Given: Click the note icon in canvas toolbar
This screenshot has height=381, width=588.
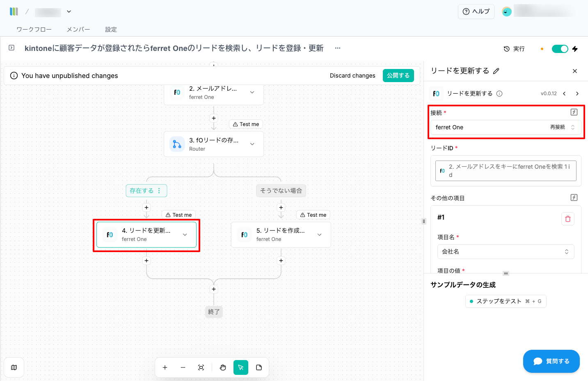Looking at the screenshot, I should [x=259, y=367].
